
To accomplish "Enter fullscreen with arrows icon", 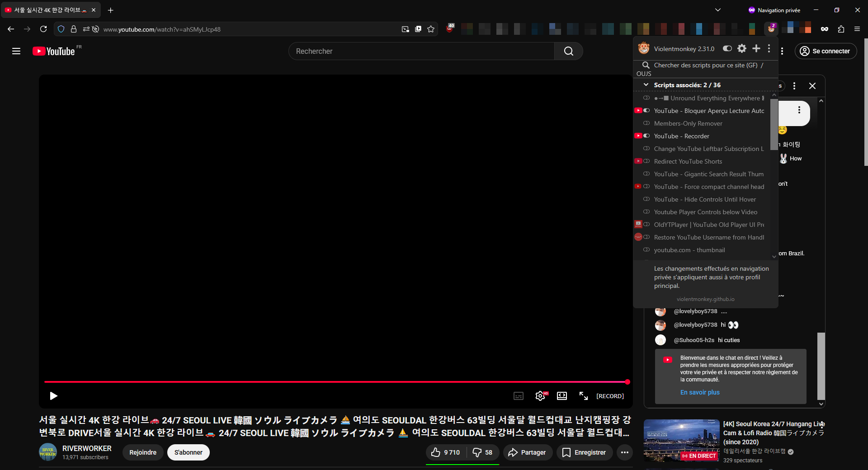I will (x=584, y=396).
